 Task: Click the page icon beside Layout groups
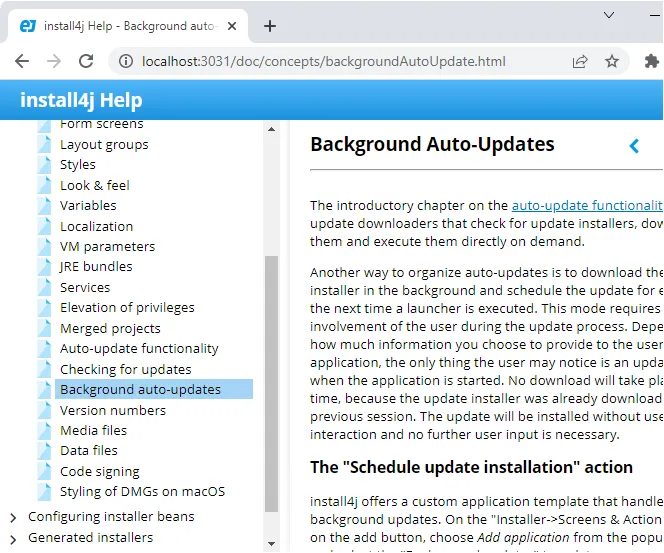(44, 144)
